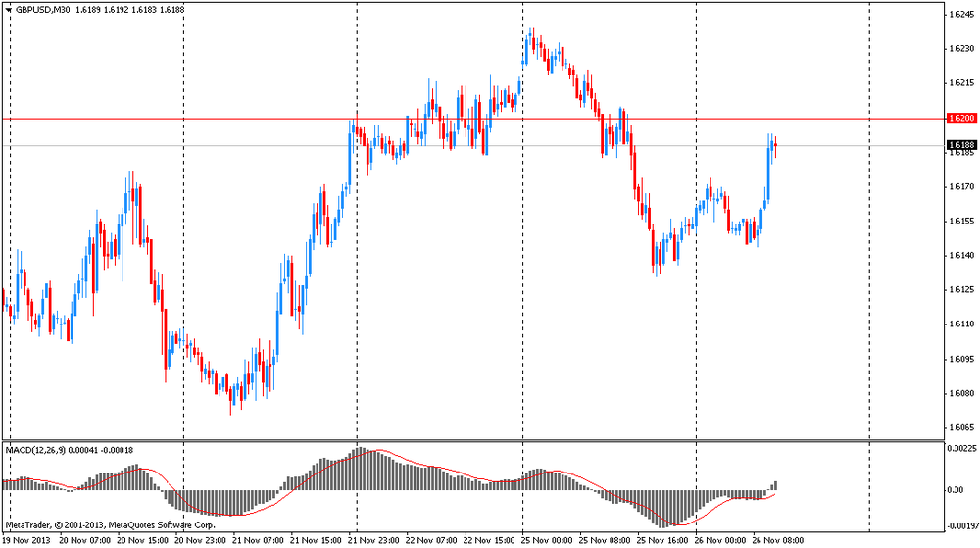Viewport: 980px width, 548px height.
Task: Click the red 1.6200 price tag
Action: [961, 118]
